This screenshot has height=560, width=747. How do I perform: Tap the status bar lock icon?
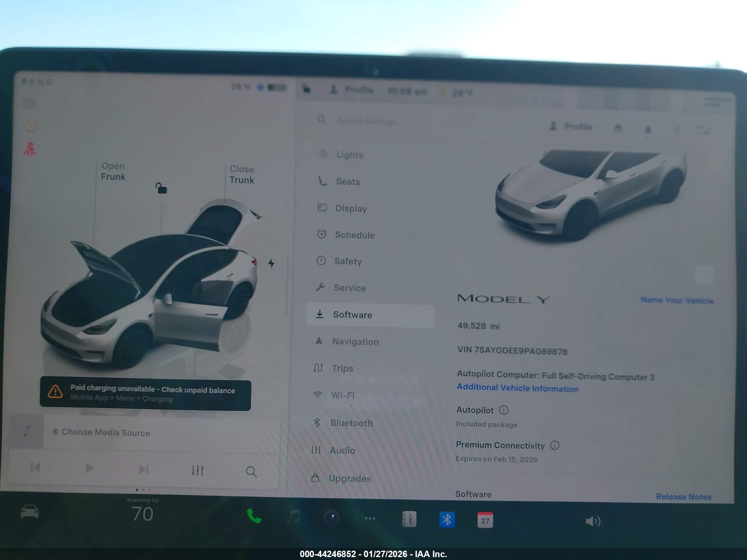[306, 89]
